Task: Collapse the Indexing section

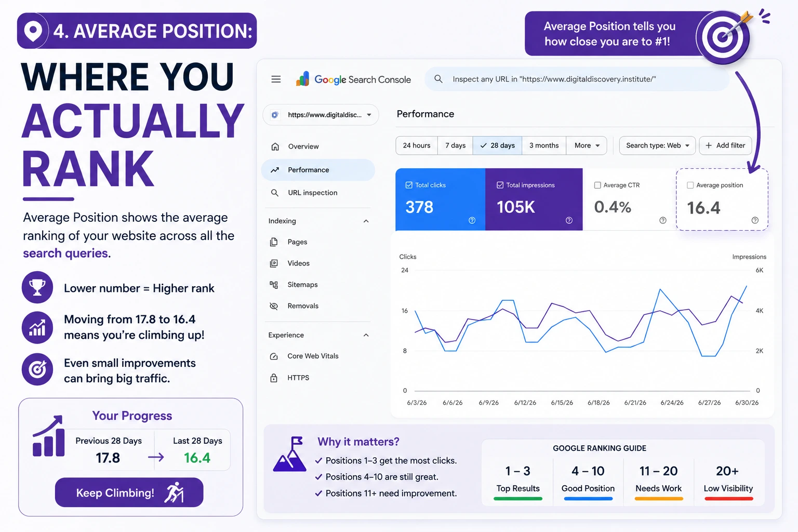Action: [366, 221]
